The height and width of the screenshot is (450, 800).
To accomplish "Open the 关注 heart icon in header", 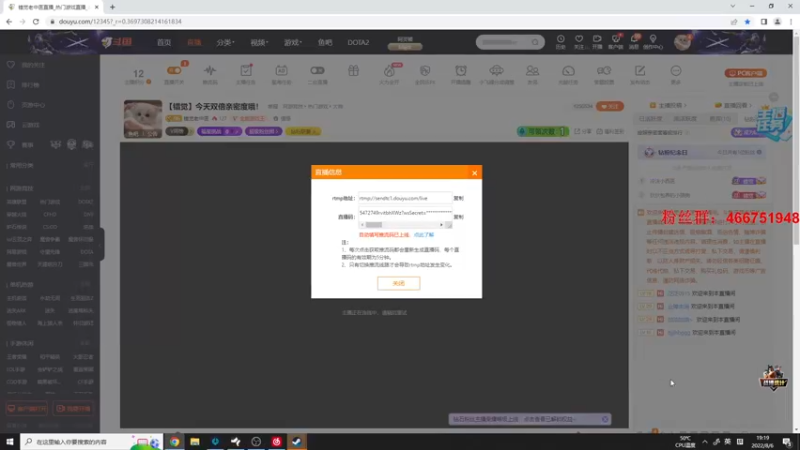I will (x=579, y=42).
